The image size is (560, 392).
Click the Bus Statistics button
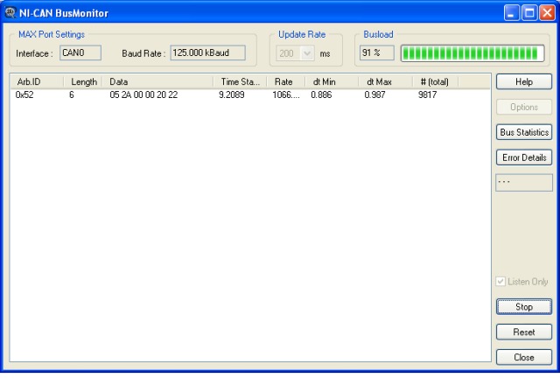(x=523, y=132)
